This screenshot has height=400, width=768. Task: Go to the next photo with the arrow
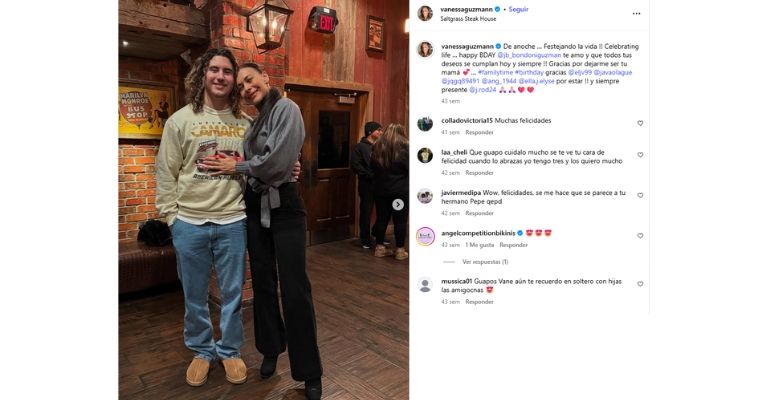click(x=398, y=205)
